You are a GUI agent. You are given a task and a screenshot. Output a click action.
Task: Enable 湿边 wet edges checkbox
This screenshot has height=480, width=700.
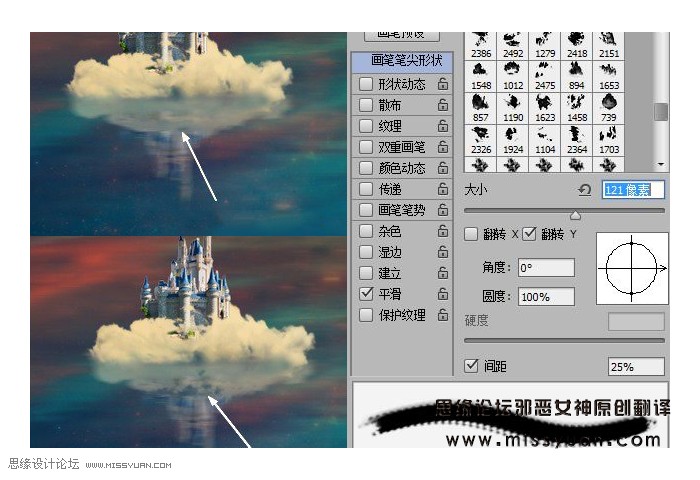[366, 252]
